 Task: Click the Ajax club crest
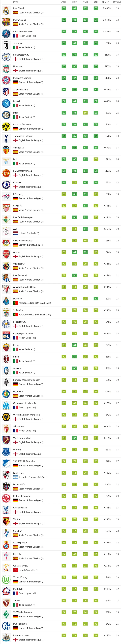coord(6,231)
